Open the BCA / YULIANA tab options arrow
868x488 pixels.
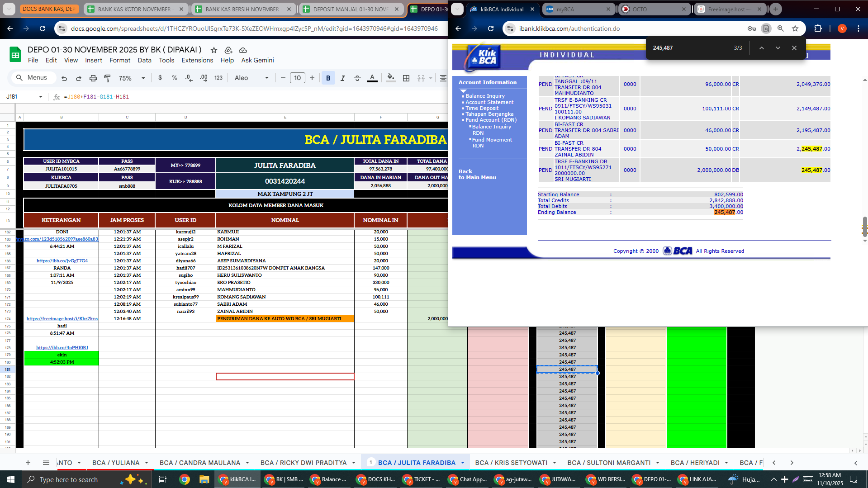147,463
